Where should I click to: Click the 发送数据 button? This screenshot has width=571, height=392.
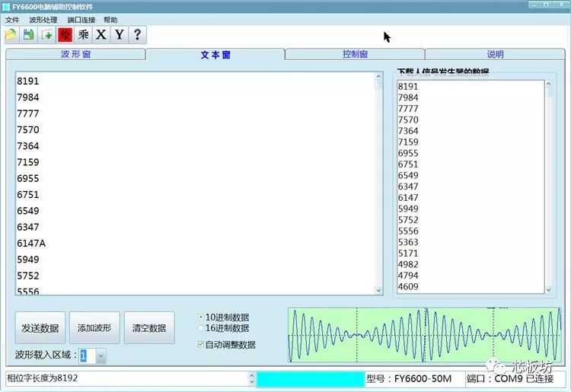coord(40,328)
